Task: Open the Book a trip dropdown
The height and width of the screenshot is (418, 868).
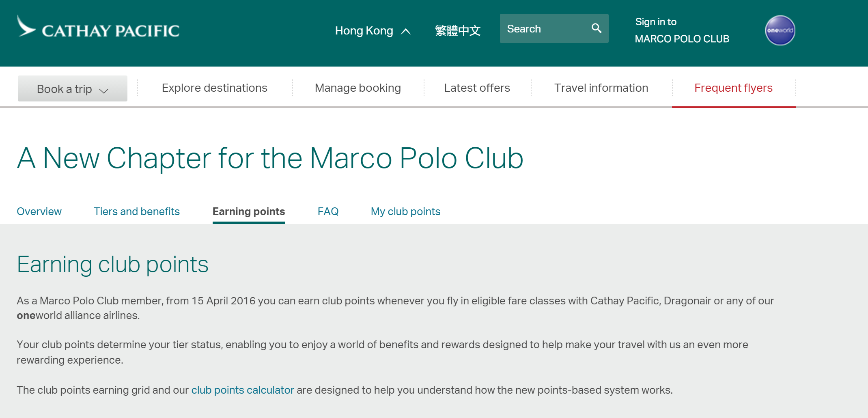Action: 73,89
